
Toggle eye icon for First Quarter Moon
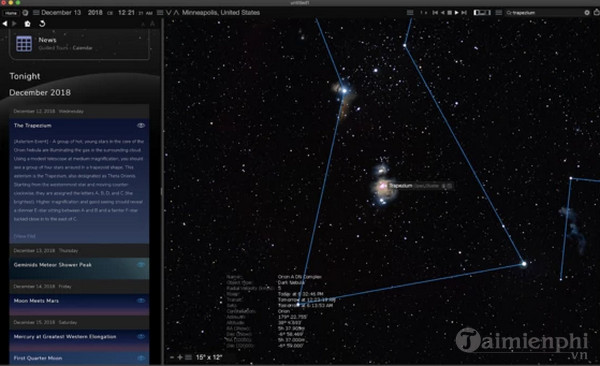point(141,358)
